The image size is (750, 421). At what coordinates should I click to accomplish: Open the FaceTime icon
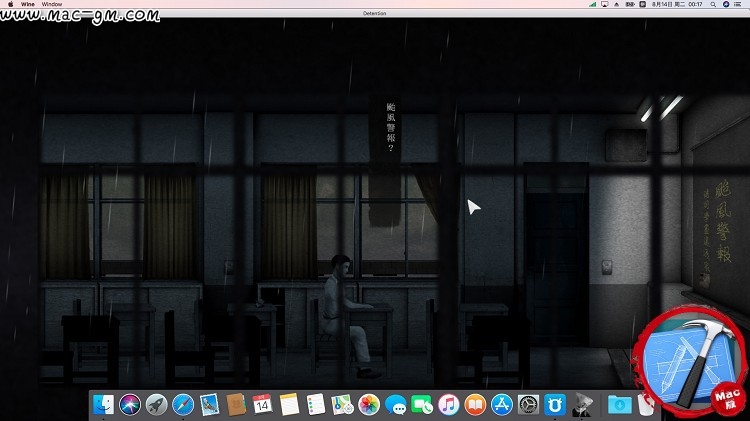[422, 405]
